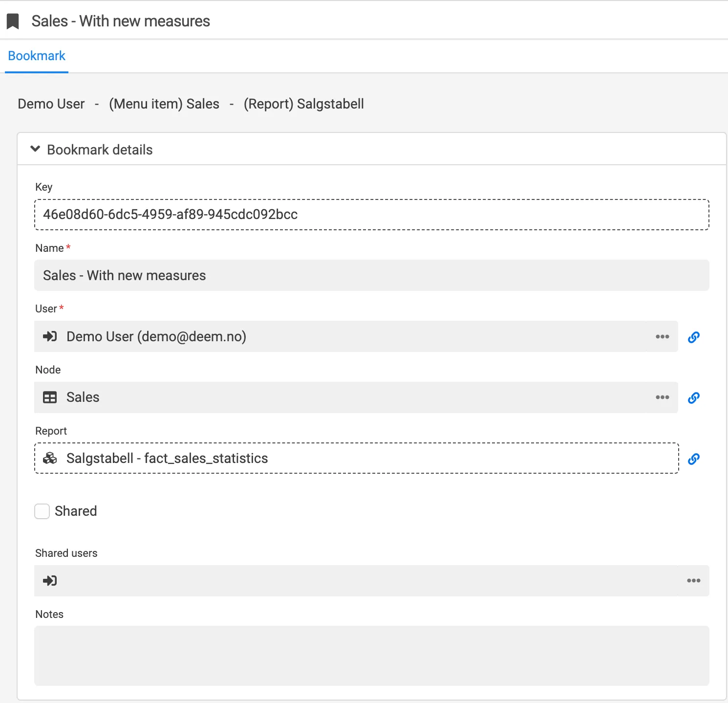
Task: Click the arrow icon in Shared users field
Action: pos(50,581)
